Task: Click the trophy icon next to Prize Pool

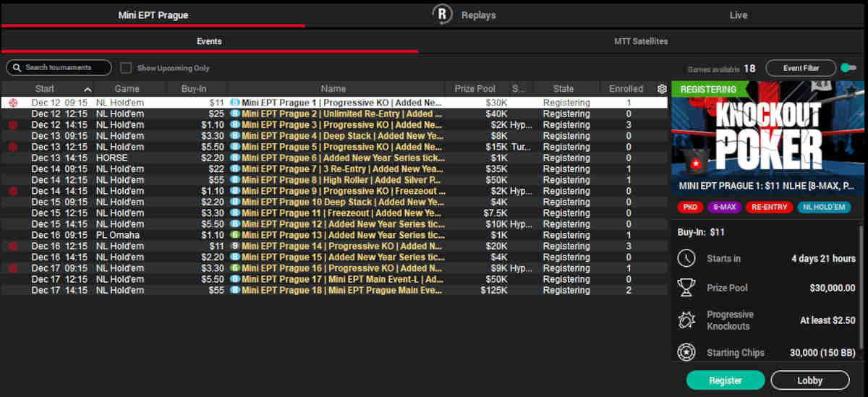Action: pos(686,288)
